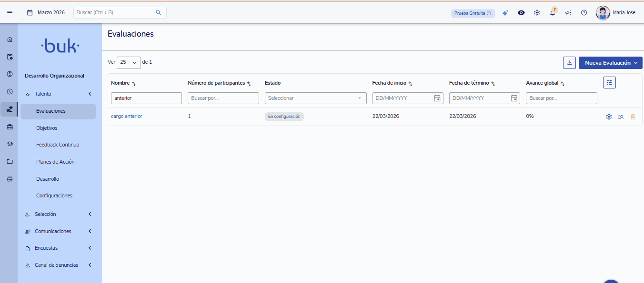
Task: Click the AI sparkle icon in header
Action: 505,13
